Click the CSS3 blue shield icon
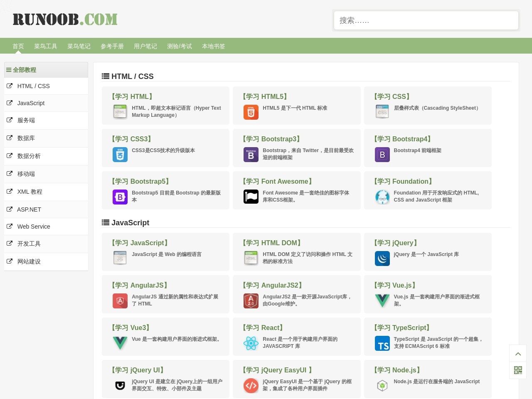The image size is (532, 399). coord(120,155)
